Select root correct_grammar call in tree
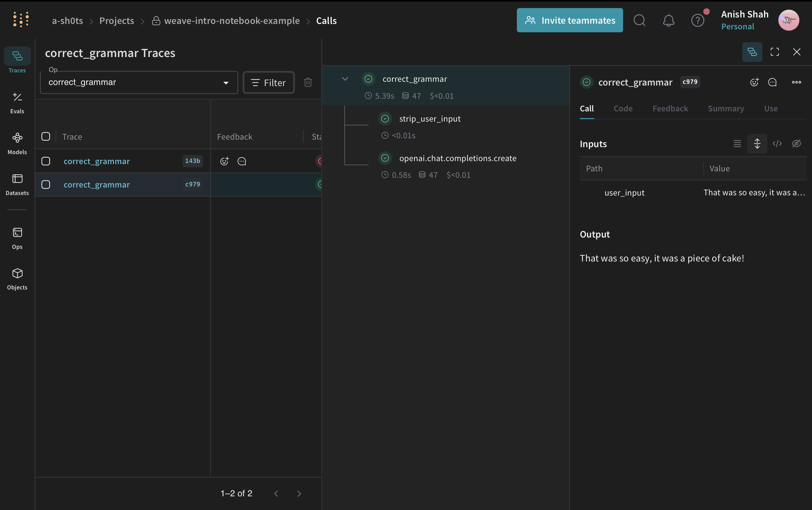Viewport: 812px width, 510px height. click(446, 86)
